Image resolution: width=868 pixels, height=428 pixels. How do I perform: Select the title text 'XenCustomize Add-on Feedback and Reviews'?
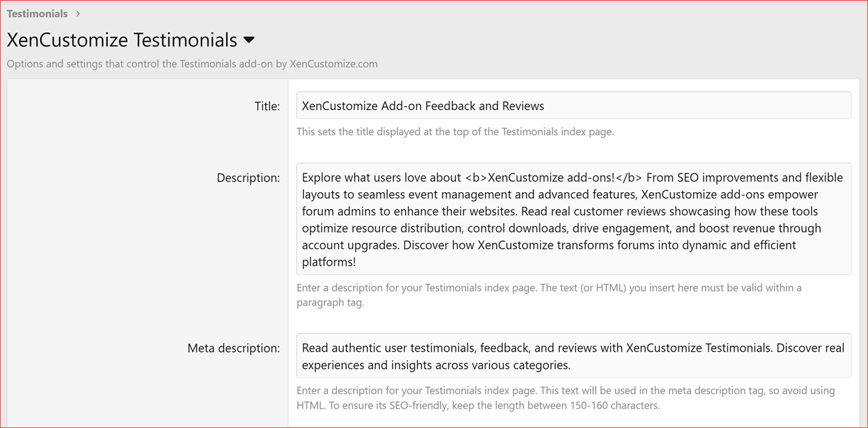(x=422, y=106)
